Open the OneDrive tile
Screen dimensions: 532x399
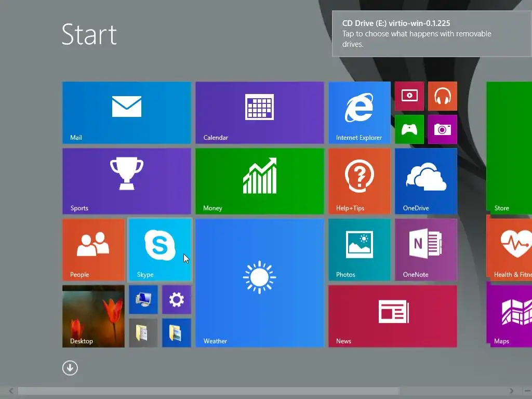pyautogui.click(x=426, y=181)
